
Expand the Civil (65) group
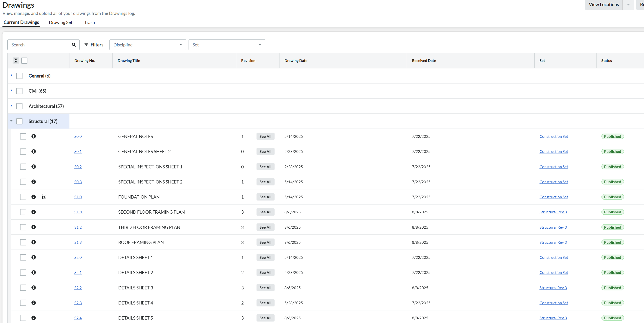coord(12,91)
